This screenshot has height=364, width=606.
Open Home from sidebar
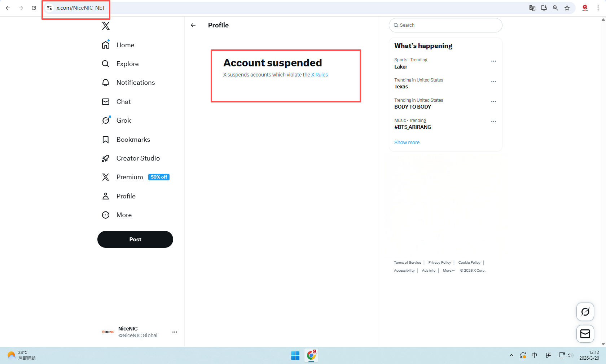pos(118,45)
